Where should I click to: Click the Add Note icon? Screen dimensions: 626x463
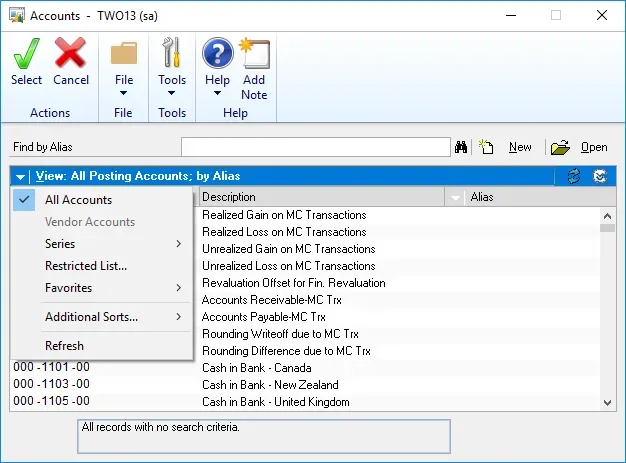254,53
